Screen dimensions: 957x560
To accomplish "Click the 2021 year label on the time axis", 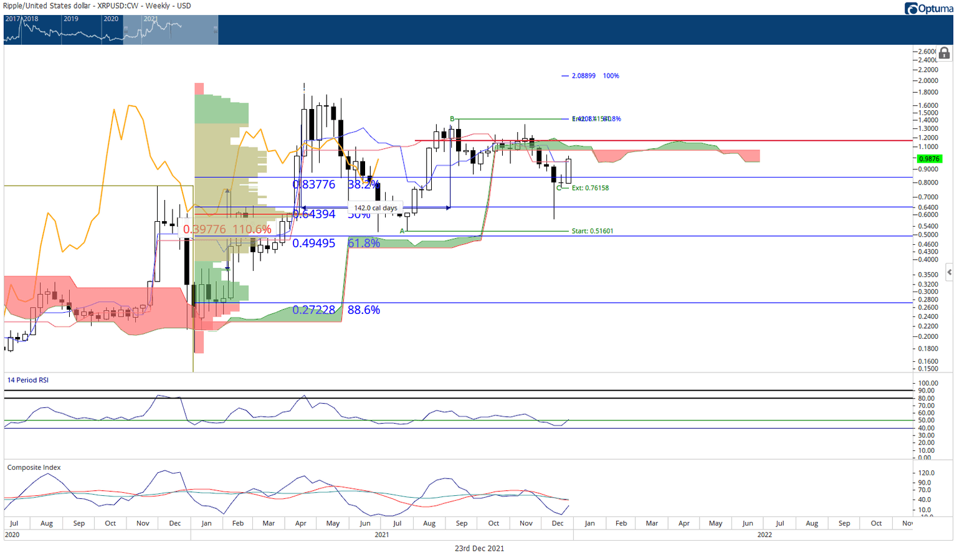I will [382, 535].
